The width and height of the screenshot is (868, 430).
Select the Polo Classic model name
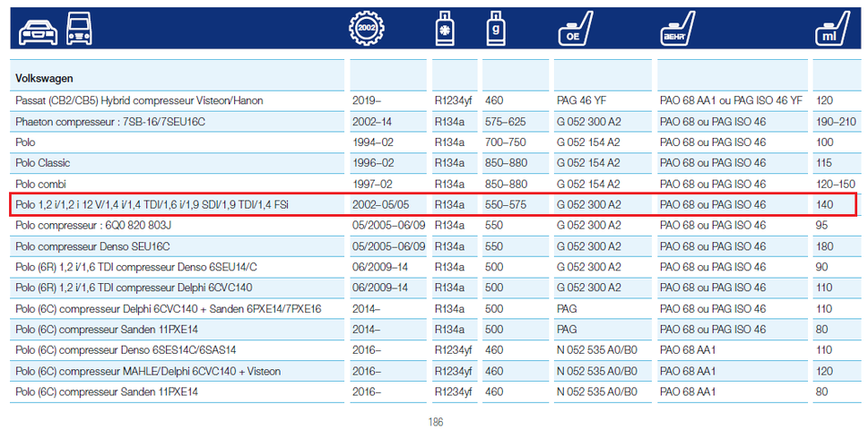pyautogui.click(x=43, y=163)
